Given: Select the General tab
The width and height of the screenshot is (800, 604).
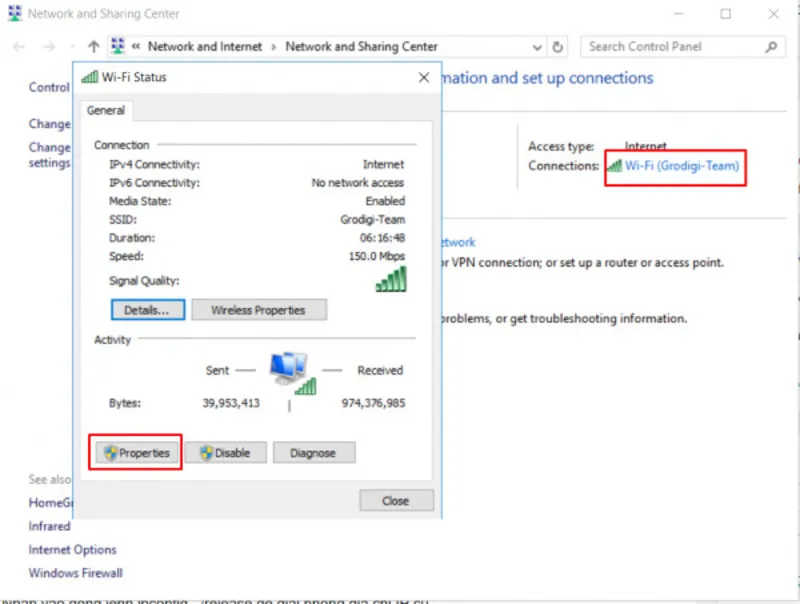Looking at the screenshot, I should tap(106, 110).
